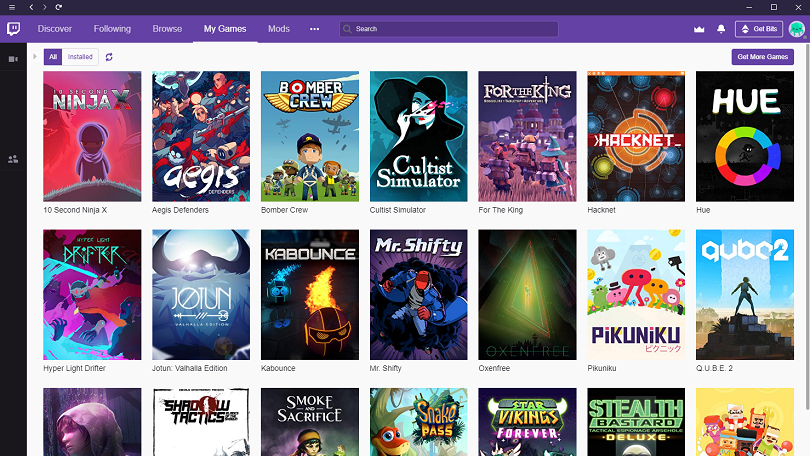
Task: Open the Hacknet cover art
Action: 636,136
